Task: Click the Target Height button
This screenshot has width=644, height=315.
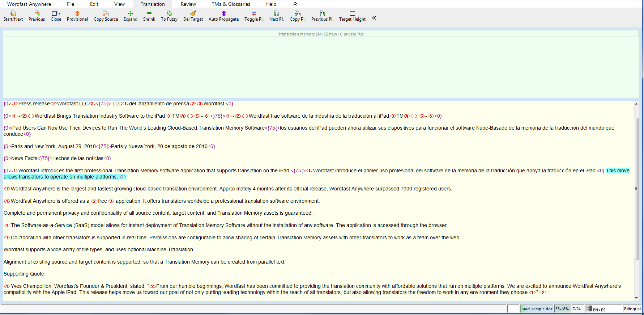Action: pos(352,16)
